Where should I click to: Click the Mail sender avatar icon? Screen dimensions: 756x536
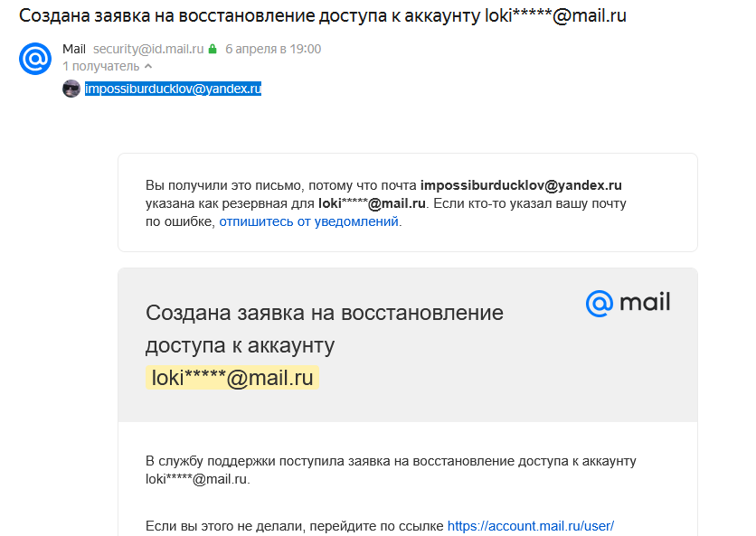(x=35, y=59)
